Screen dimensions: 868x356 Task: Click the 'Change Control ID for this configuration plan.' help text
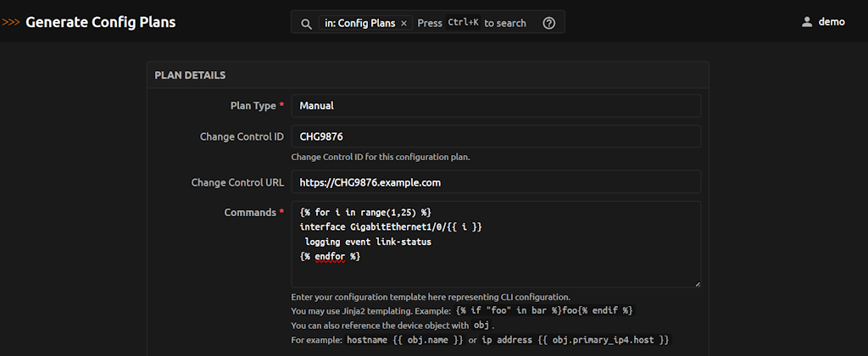tap(381, 158)
